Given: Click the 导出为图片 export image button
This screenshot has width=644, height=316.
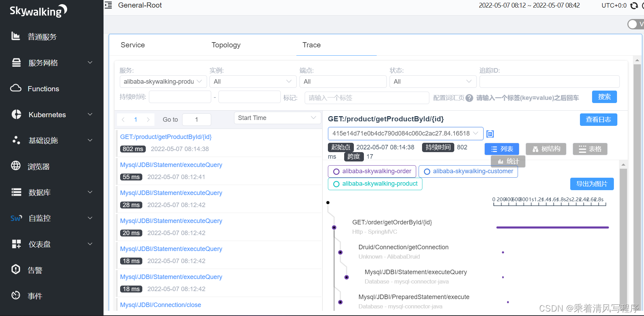Looking at the screenshot, I should [x=592, y=184].
